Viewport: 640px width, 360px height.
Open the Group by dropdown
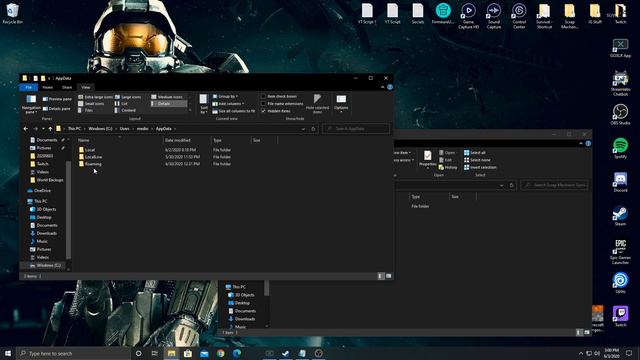tap(225, 97)
